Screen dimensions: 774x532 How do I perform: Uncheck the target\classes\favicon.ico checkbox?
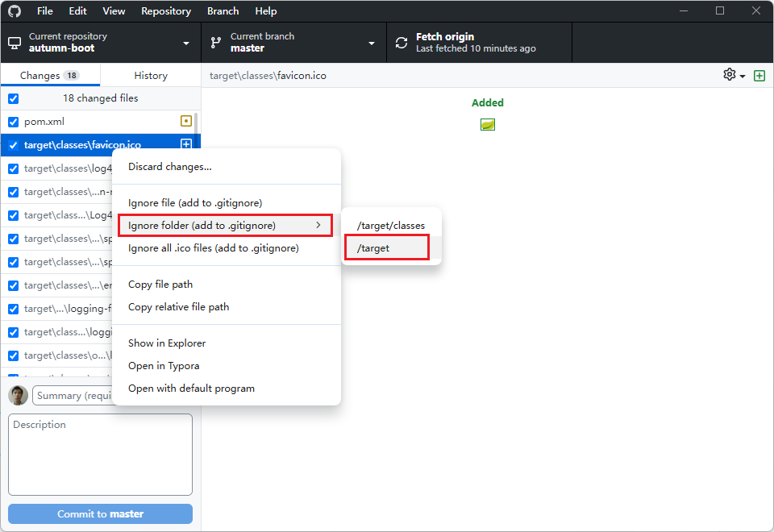[13, 145]
